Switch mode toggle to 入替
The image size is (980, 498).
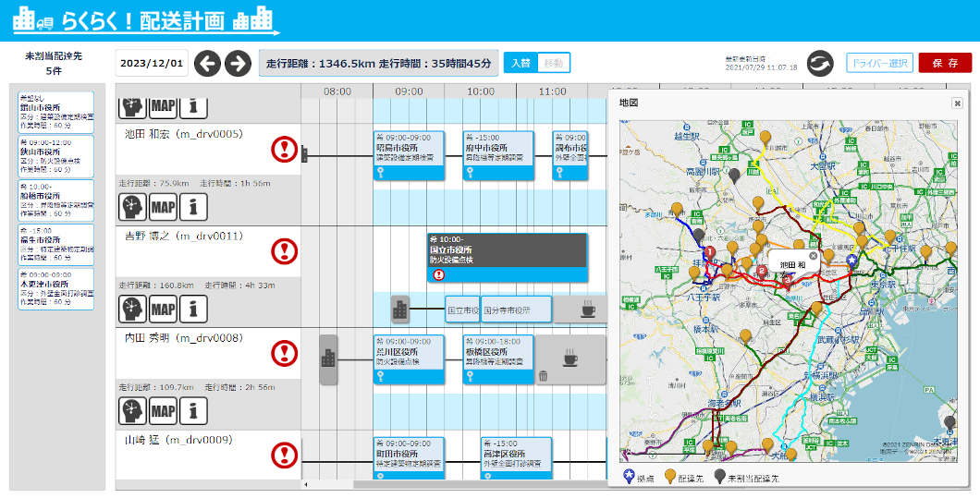point(520,63)
